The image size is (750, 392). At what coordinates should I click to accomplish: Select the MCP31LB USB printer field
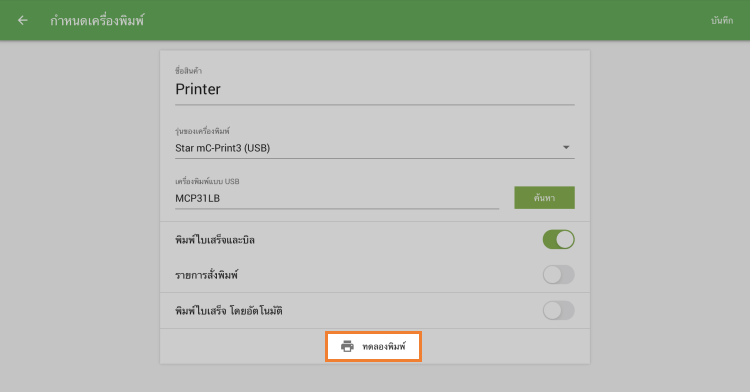pyautogui.click(x=337, y=198)
